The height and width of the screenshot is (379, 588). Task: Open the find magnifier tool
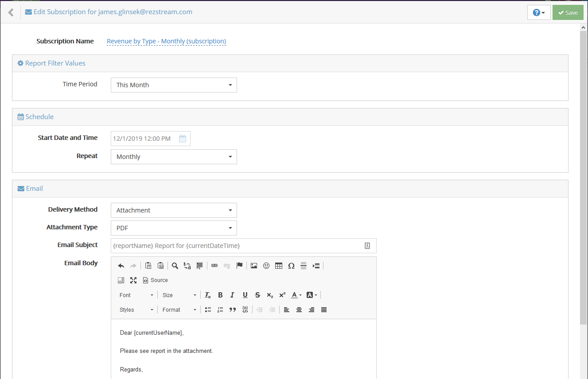[175, 266]
